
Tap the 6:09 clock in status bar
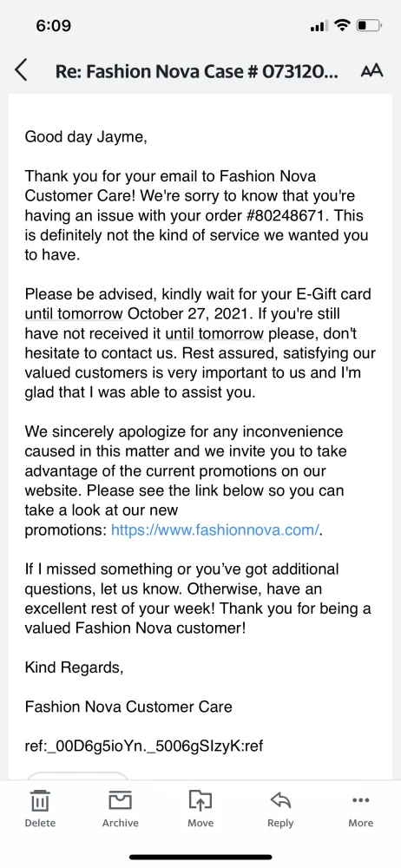point(54,25)
